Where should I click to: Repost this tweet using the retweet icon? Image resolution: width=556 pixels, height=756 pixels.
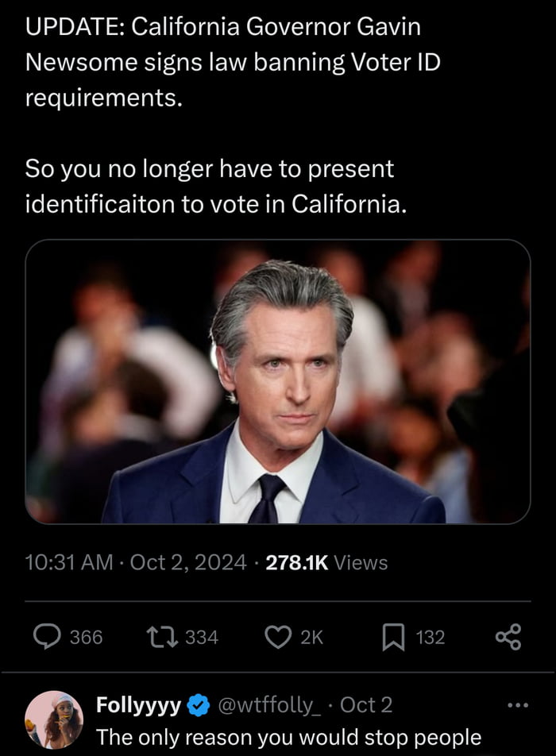click(162, 637)
